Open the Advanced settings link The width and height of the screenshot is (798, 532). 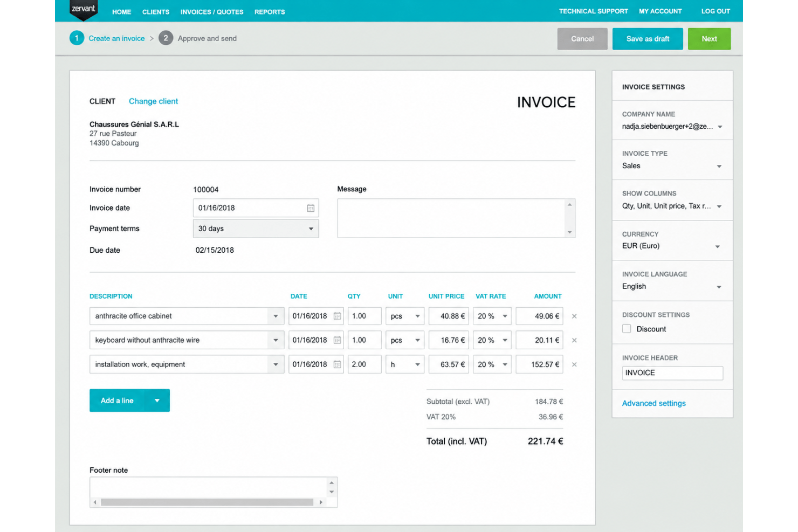coord(654,403)
